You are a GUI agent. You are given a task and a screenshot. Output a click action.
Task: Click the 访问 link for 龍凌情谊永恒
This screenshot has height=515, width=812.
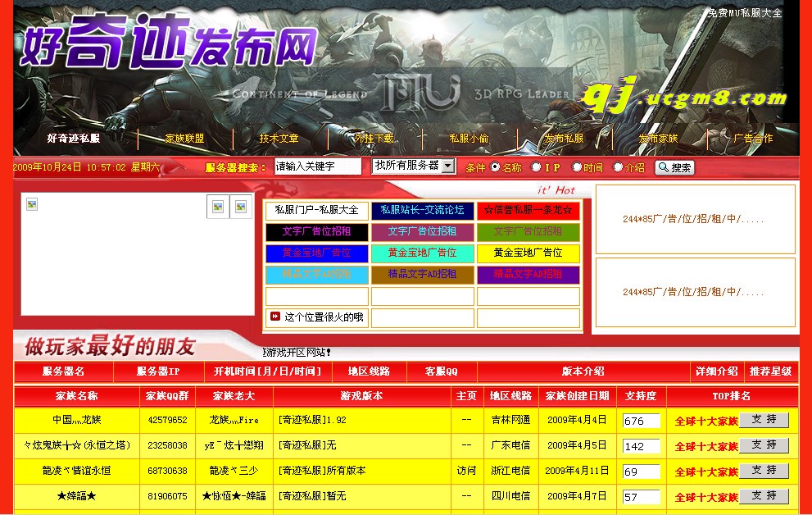click(x=466, y=470)
